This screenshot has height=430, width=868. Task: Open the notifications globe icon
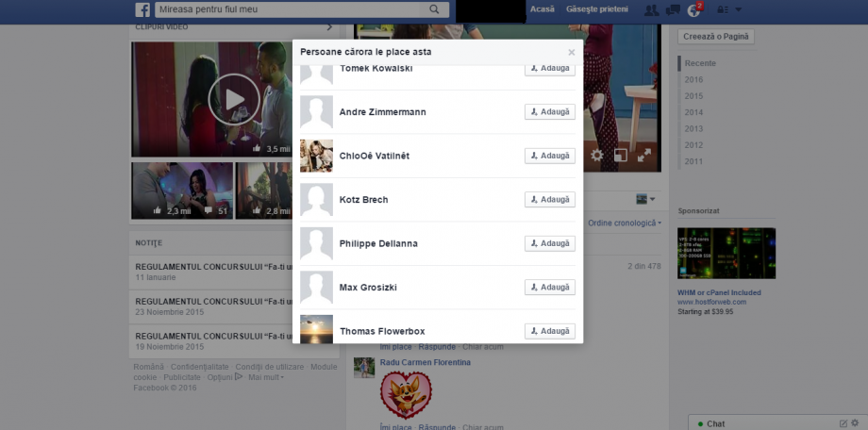pyautogui.click(x=693, y=10)
